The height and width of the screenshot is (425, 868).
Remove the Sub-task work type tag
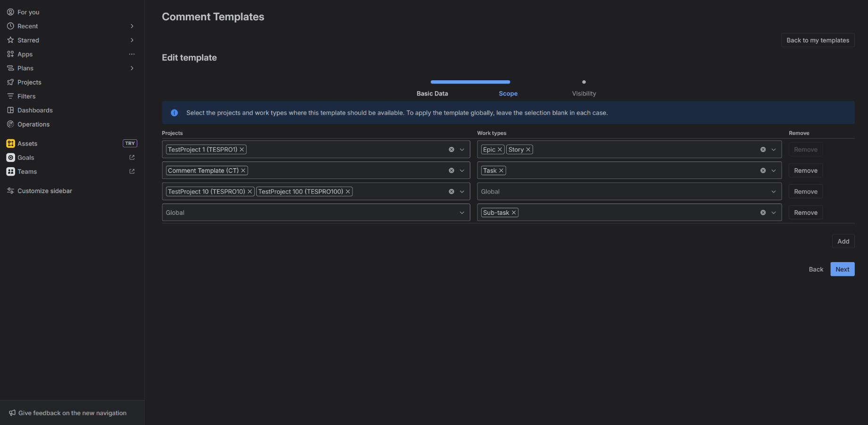click(x=514, y=212)
